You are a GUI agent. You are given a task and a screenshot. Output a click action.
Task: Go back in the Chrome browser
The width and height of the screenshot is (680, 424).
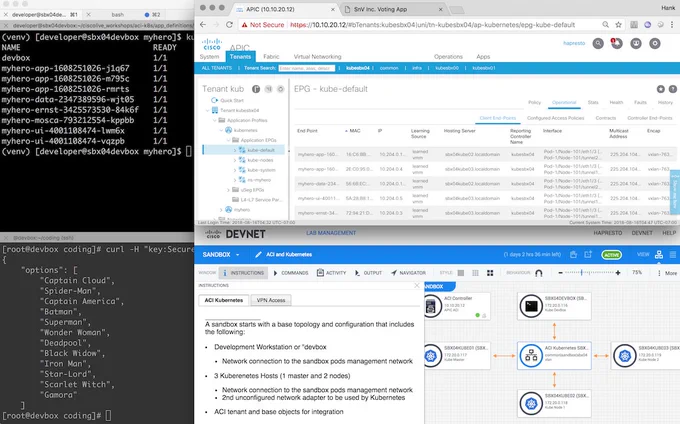[x=203, y=25]
